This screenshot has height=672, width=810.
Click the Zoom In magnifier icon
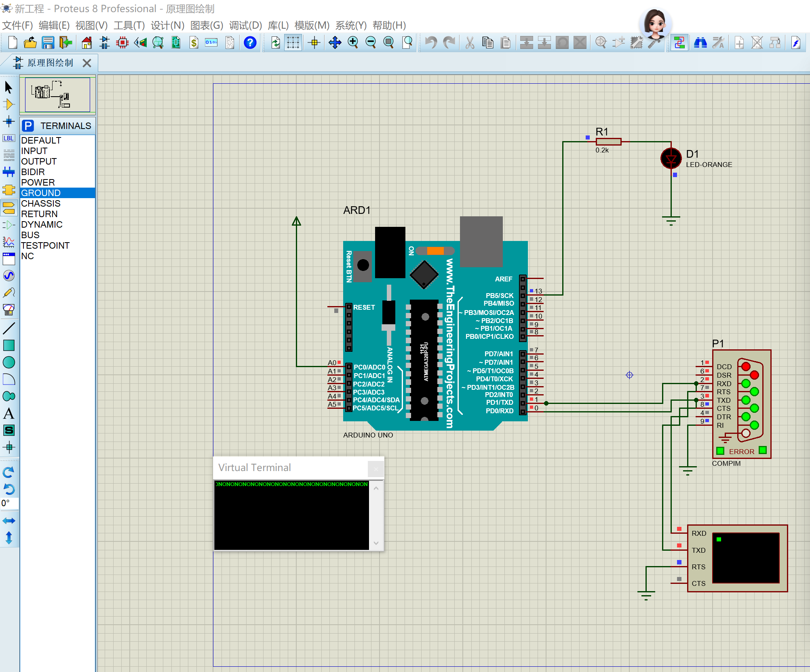[353, 42]
